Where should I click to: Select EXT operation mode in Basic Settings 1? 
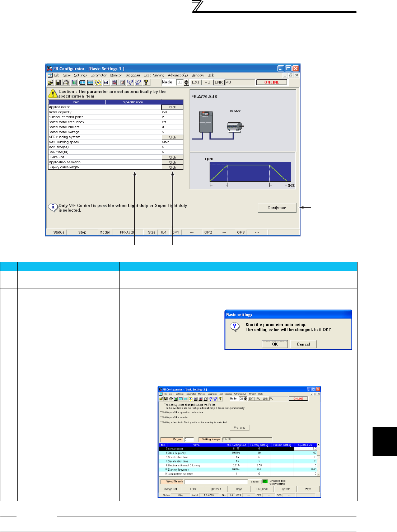(196, 82)
